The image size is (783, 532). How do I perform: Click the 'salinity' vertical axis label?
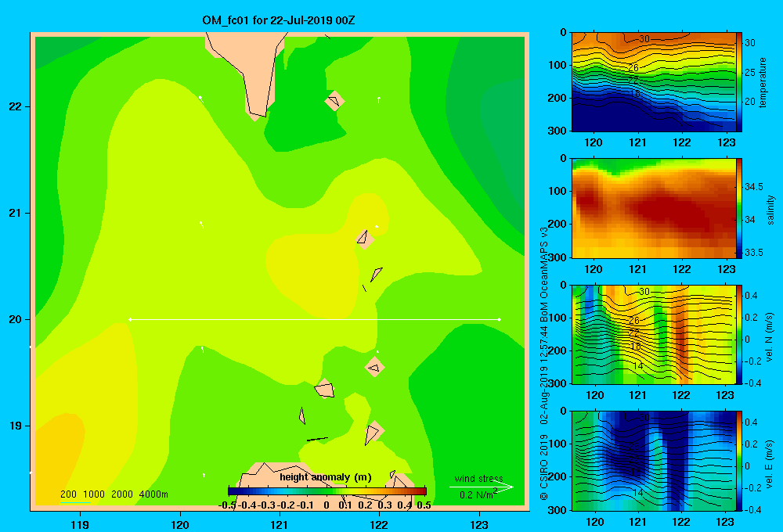(770, 210)
